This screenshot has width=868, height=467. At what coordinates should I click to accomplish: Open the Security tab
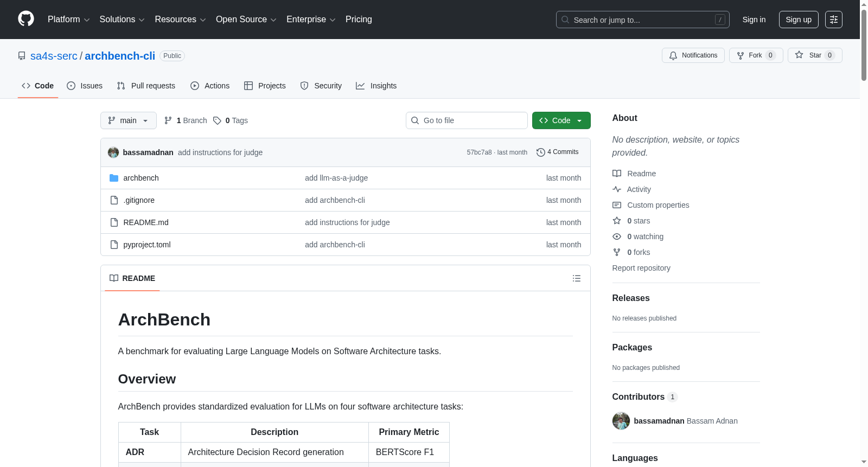coord(321,86)
